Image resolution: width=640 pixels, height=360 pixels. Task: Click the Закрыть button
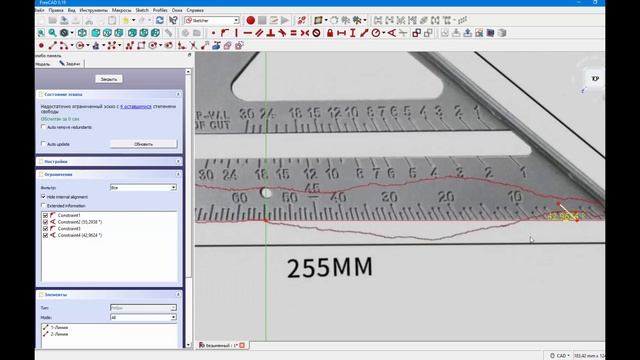pos(109,79)
